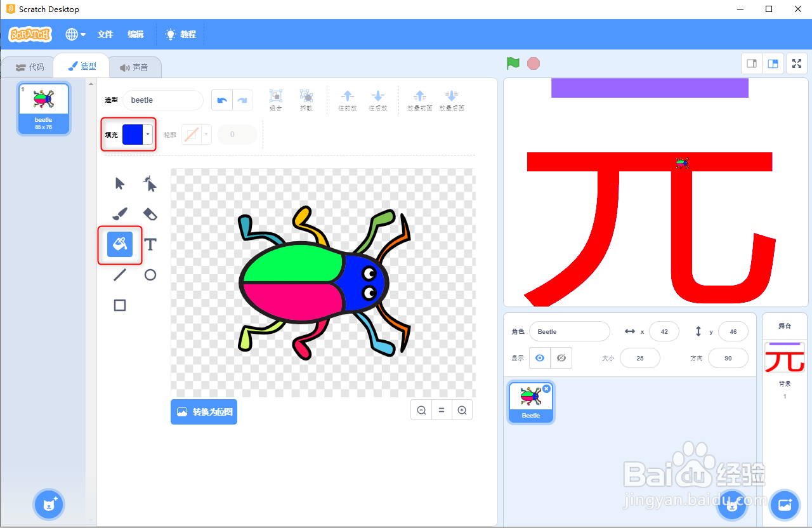Select the Rectangle tool
The image size is (812, 528).
coord(119,305)
